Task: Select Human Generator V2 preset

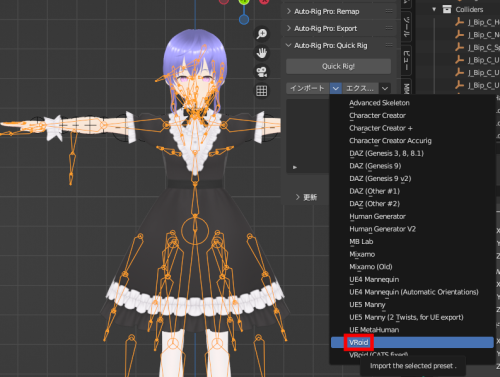Action: coord(382,229)
